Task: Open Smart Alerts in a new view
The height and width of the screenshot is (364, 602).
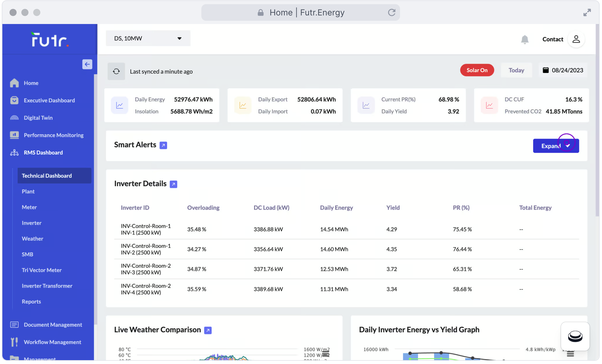Action: (163, 145)
